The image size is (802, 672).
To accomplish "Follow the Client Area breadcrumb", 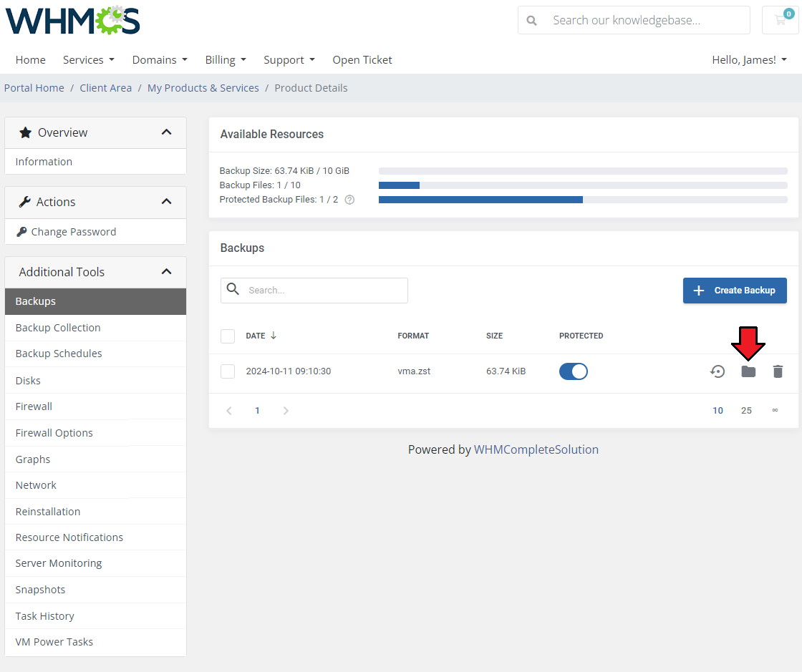I will tap(106, 88).
